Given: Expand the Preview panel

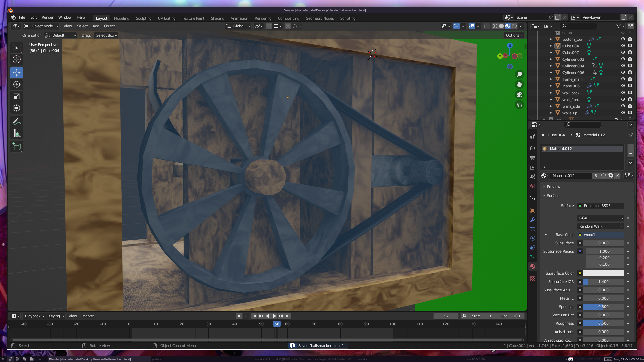Looking at the screenshot, I should [x=553, y=187].
